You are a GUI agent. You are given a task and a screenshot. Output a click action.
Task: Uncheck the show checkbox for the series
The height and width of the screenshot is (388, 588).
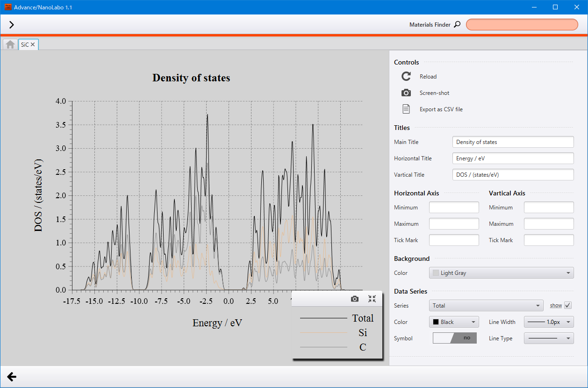[x=568, y=305]
